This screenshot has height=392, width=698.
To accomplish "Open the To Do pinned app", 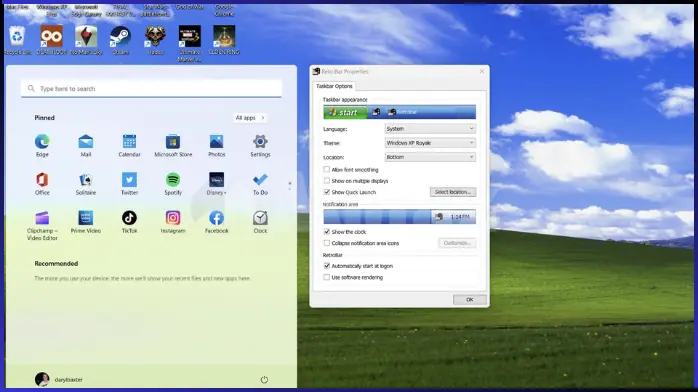I will (260, 184).
